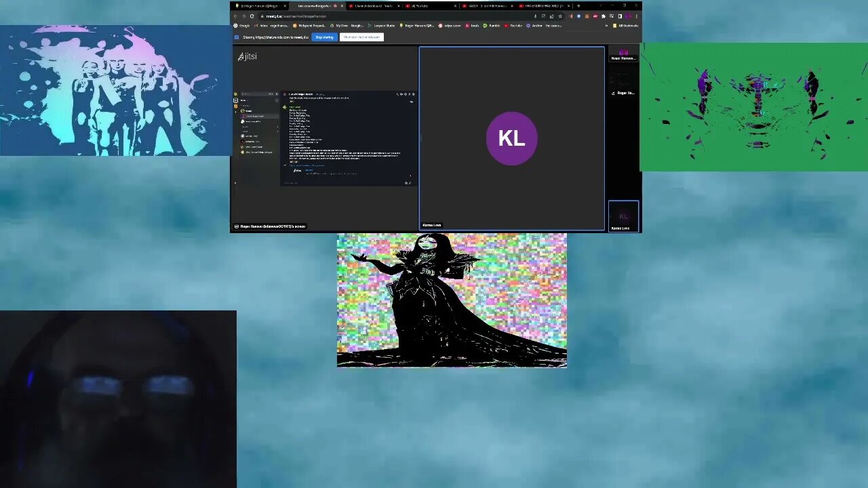Screen dimensions: 868x488
Task: Open the All Bookmarks folder
Action: point(626,25)
